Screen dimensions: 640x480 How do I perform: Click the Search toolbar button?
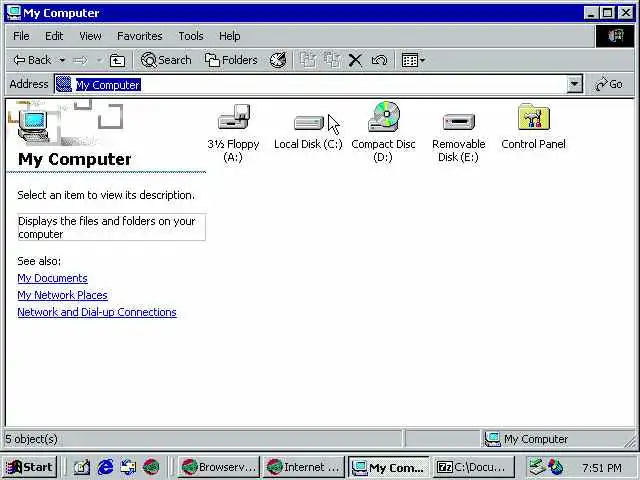[x=166, y=60]
